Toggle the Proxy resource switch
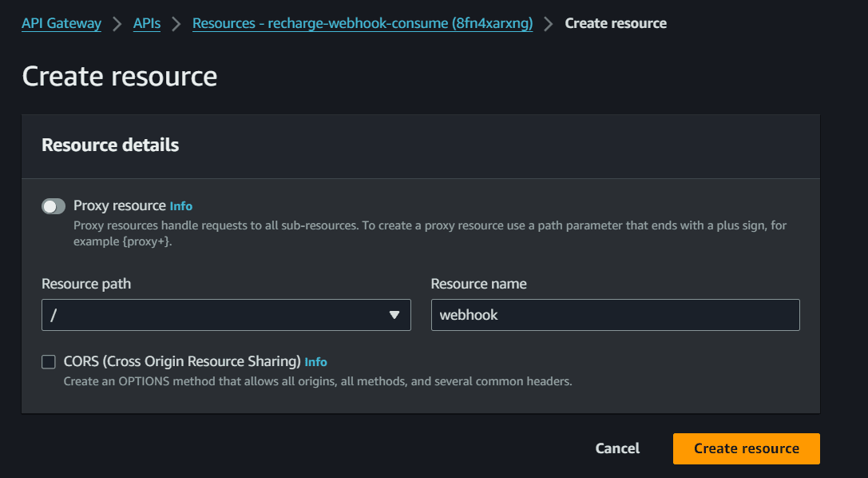This screenshot has height=478, width=868. [x=54, y=206]
